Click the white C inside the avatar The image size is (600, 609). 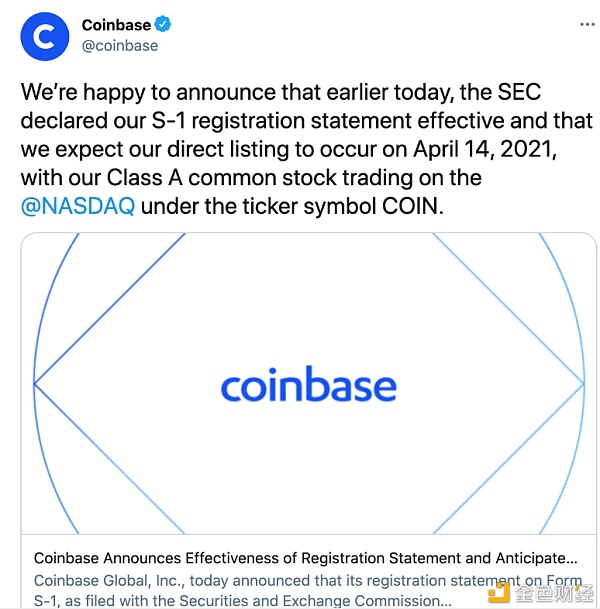click(44, 37)
